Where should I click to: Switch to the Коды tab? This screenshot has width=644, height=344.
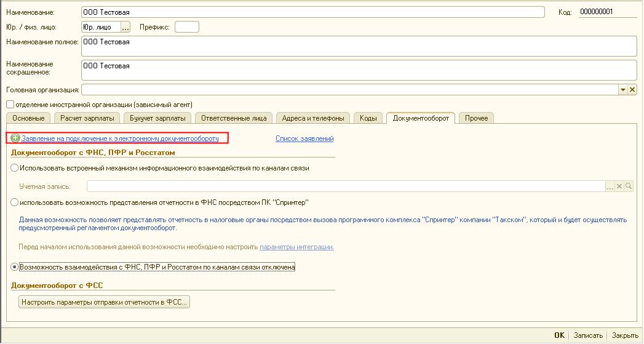(368, 118)
